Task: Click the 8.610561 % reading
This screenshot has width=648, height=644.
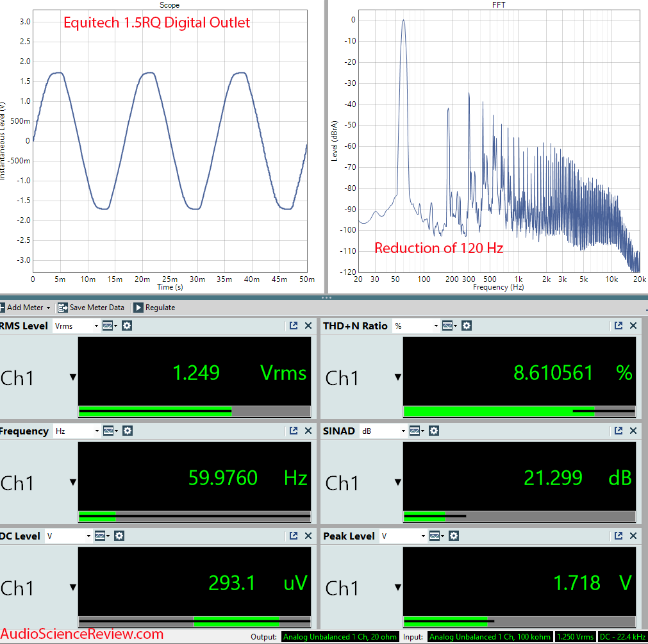Action: pos(573,373)
